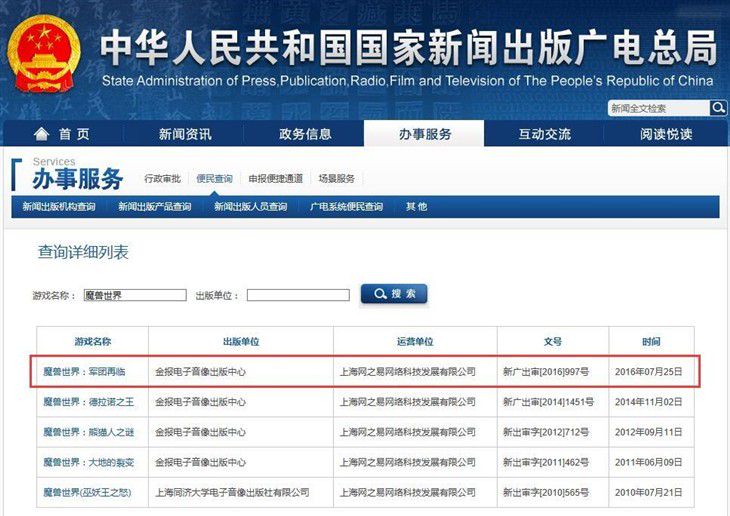Open 魔兽世界：德拉诺之王 entry
Image resolution: width=730 pixels, height=516 pixels.
click(88, 402)
